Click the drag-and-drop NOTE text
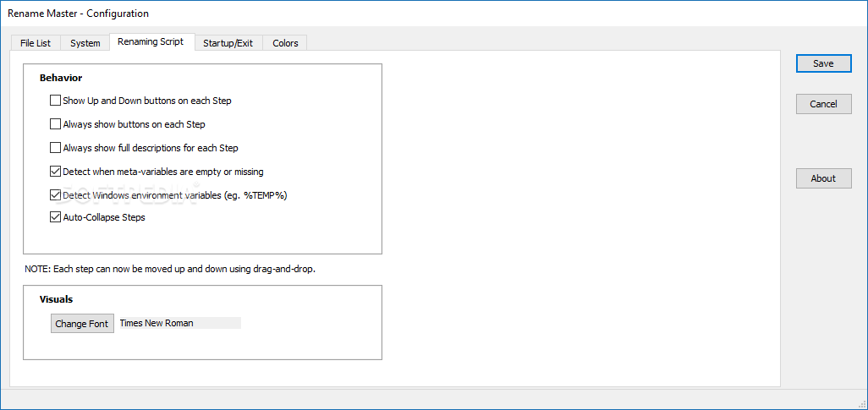The image size is (868, 410). [x=170, y=270]
